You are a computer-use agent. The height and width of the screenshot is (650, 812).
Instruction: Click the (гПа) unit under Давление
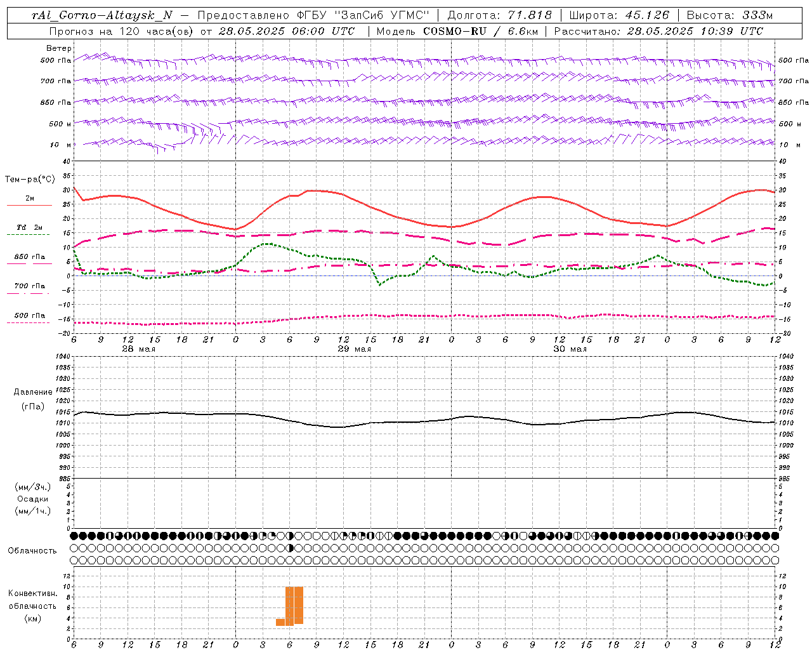click(x=33, y=407)
